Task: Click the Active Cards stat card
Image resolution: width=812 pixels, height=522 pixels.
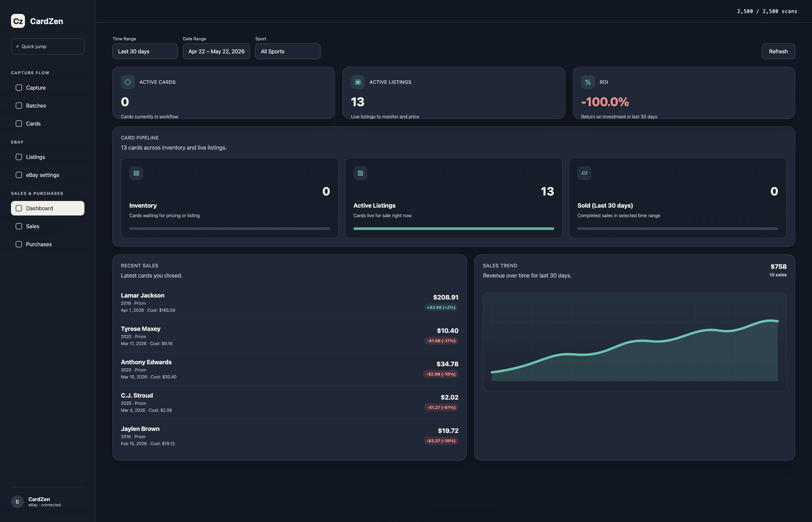Action: [x=224, y=93]
